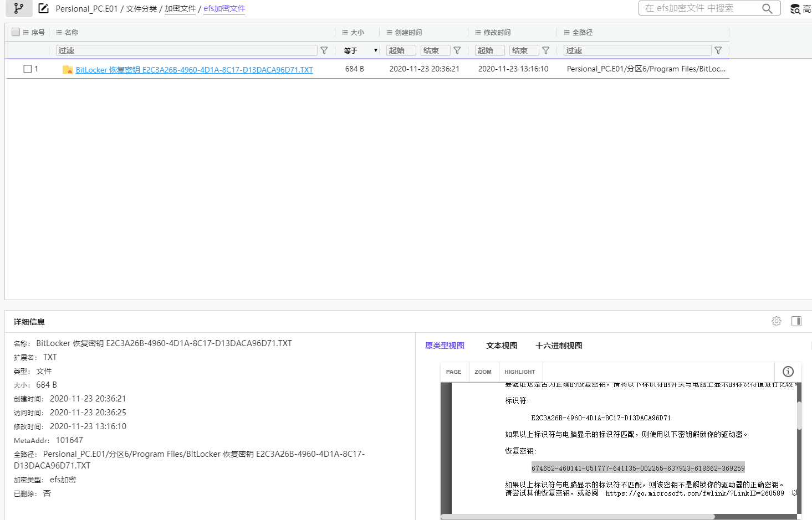The image size is (812, 520).
Task: Open the advanced search icon at top right
Action: [x=795, y=9]
